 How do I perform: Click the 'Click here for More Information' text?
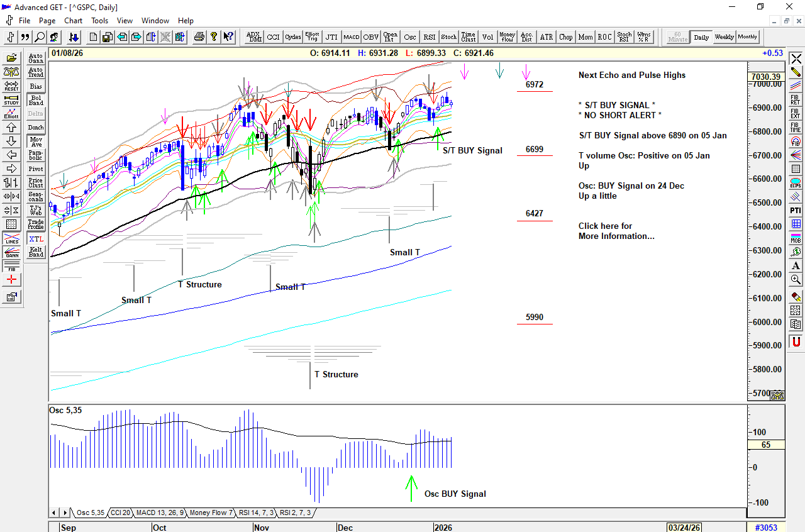pyautogui.click(x=616, y=231)
